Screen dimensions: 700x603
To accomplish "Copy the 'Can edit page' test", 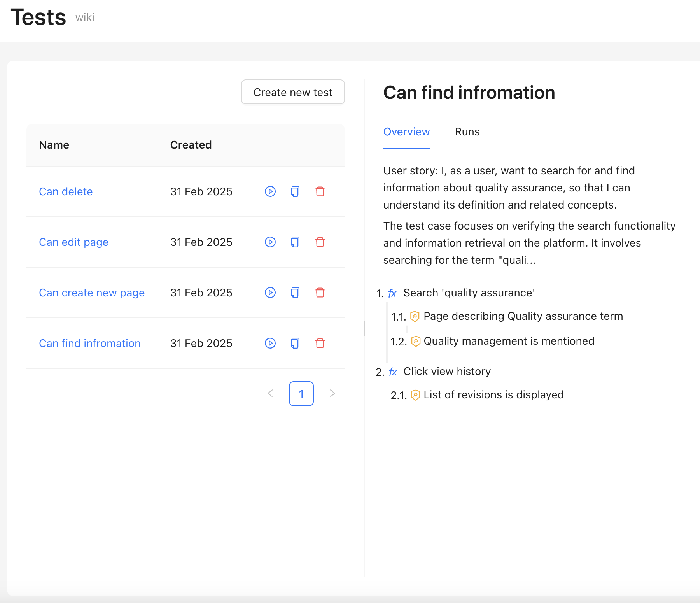I will [x=295, y=242].
